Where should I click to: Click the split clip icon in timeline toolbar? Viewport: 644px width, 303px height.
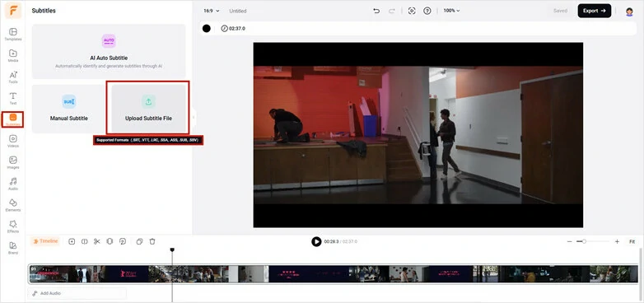click(84, 241)
